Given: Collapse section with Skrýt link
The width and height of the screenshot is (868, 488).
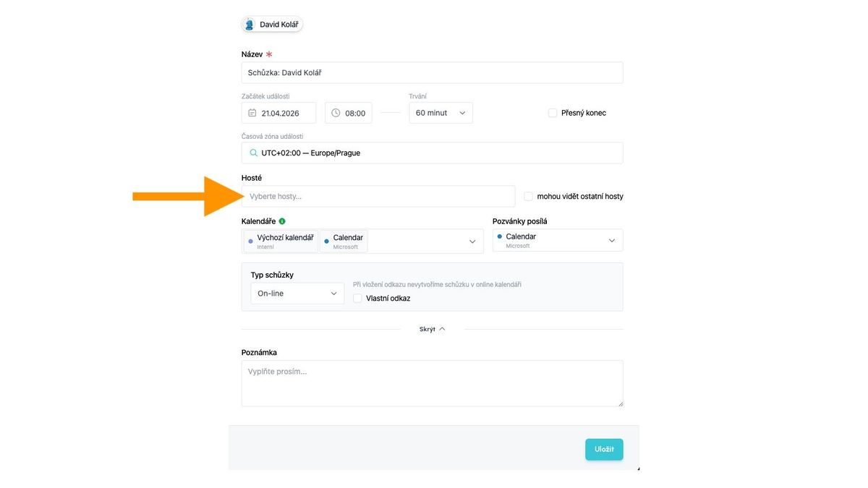Looking at the screenshot, I should (x=427, y=329).
